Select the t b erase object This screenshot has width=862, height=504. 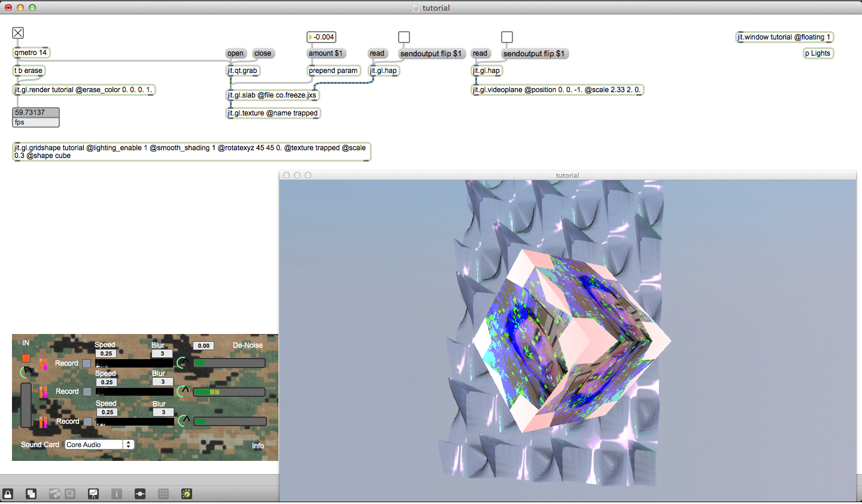pos(29,71)
